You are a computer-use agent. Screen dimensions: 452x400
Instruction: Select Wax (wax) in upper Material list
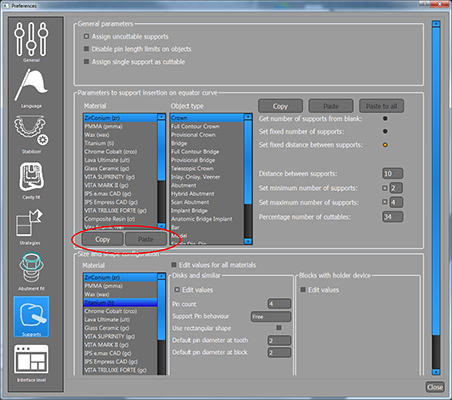pyautogui.click(x=120, y=135)
